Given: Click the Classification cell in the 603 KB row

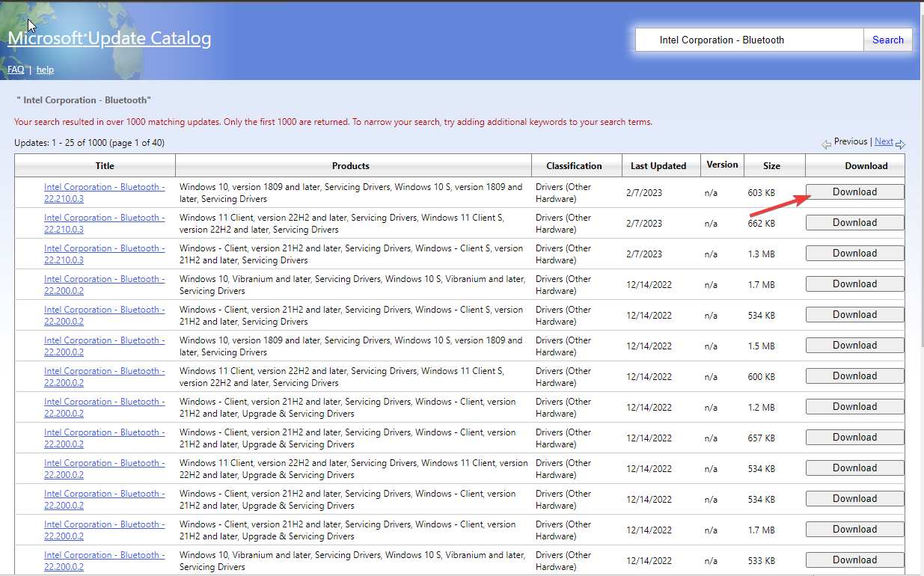Looking at the screenshot, I should (563, 193).
